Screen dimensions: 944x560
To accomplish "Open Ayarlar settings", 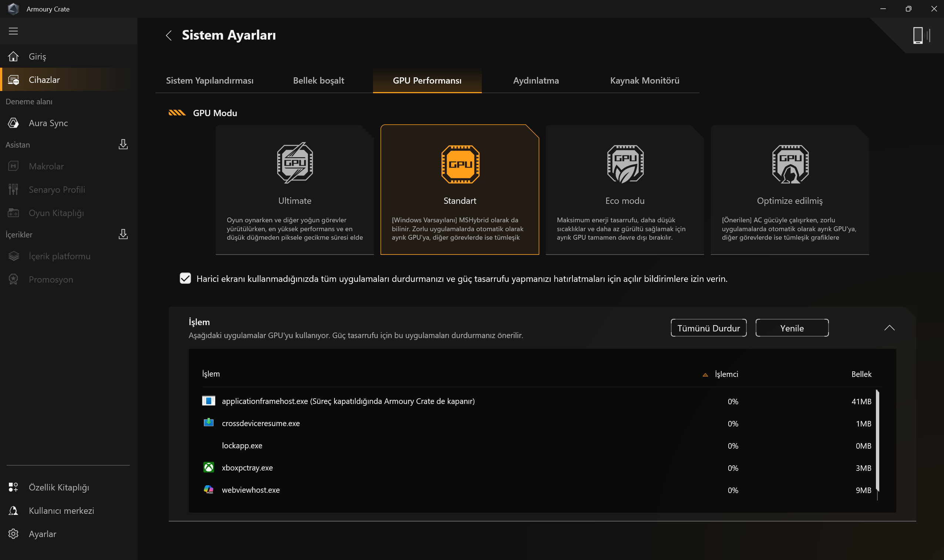I will pyautogui.click(x=69, y=534).
